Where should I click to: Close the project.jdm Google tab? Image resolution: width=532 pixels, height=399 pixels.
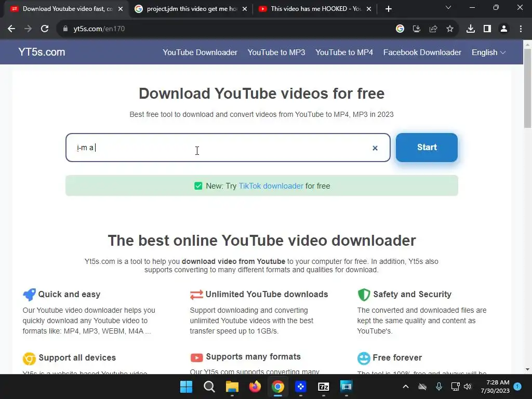(x=245, y=9)
